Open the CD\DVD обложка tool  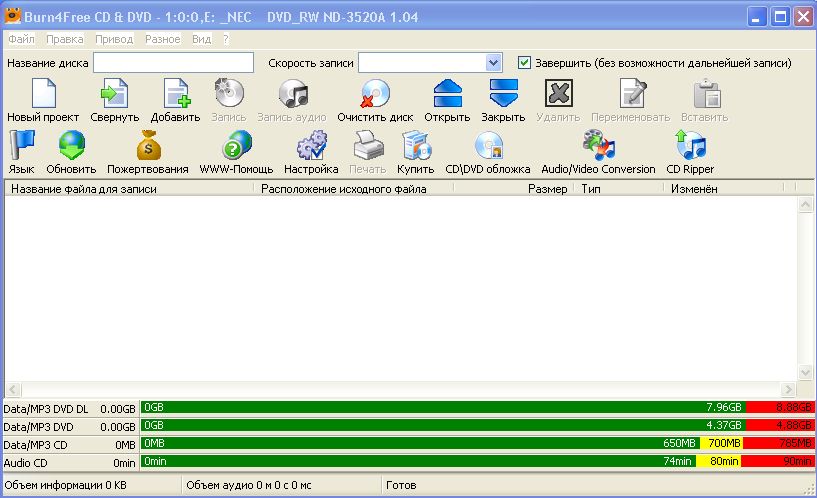[489, 145]
